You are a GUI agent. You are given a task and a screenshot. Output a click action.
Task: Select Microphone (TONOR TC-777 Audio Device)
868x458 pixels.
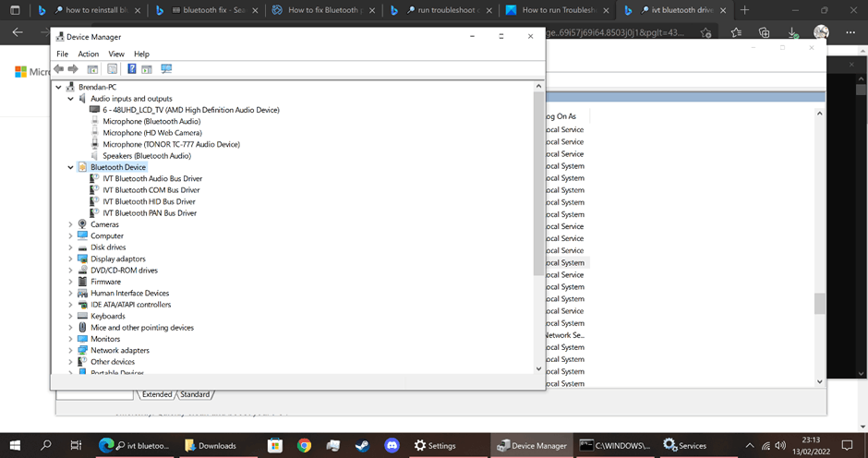(171, 144)
